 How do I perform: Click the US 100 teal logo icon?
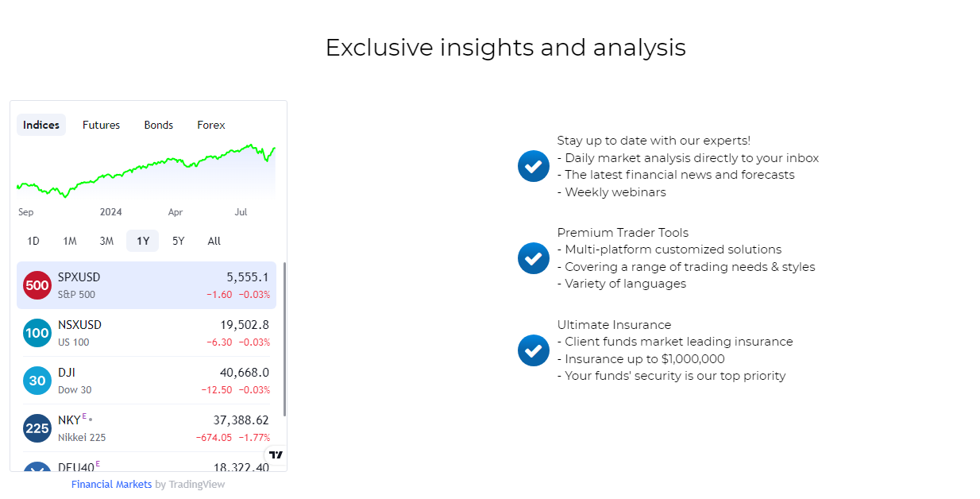37,333
